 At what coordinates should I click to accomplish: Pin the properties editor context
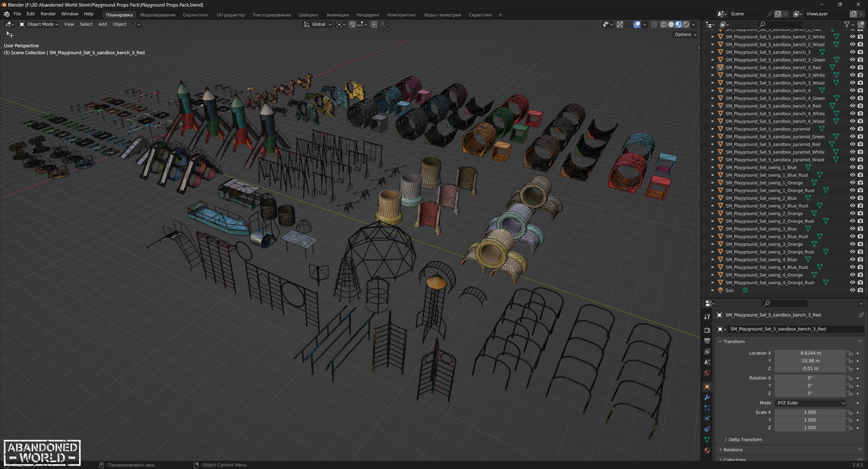[861, 315]
